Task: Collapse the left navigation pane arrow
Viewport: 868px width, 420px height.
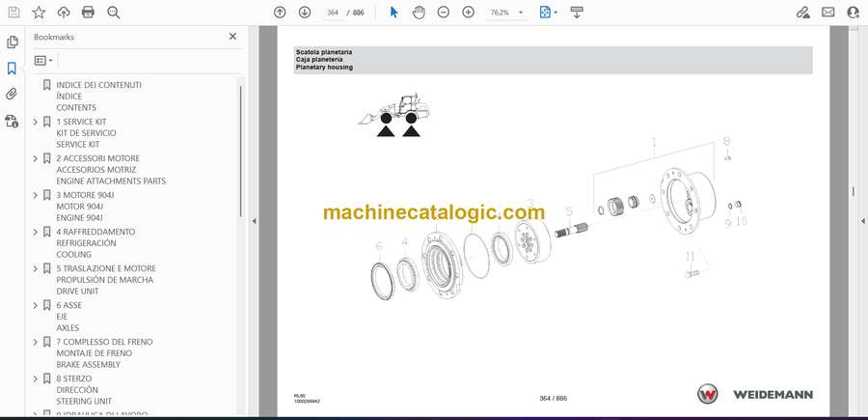Action: [x=254, y=221]
